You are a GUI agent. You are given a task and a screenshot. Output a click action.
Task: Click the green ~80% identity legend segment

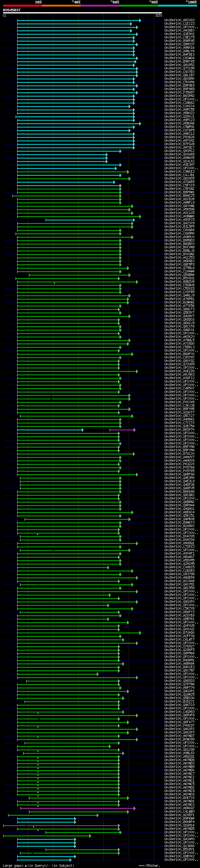click(139, 6)
